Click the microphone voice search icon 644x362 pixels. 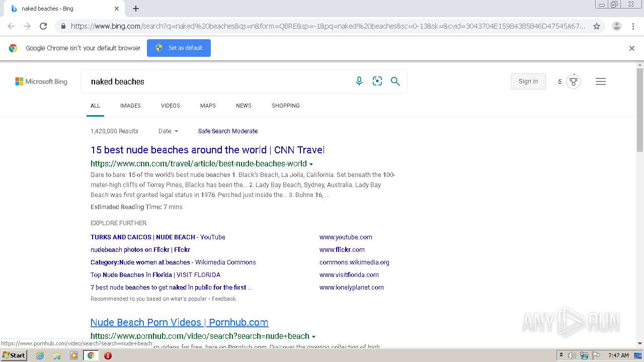[359, 81]
